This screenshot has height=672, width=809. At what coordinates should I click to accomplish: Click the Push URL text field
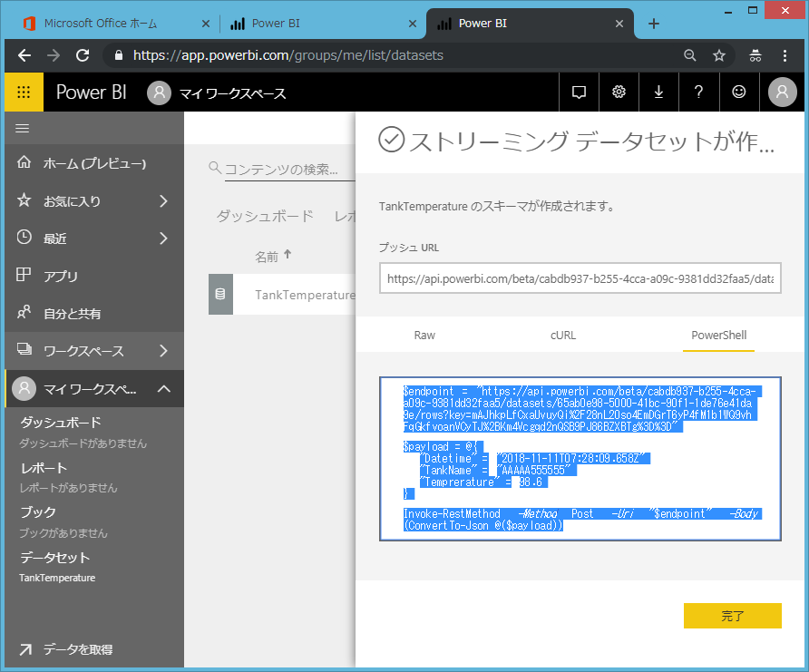[580, 278]
